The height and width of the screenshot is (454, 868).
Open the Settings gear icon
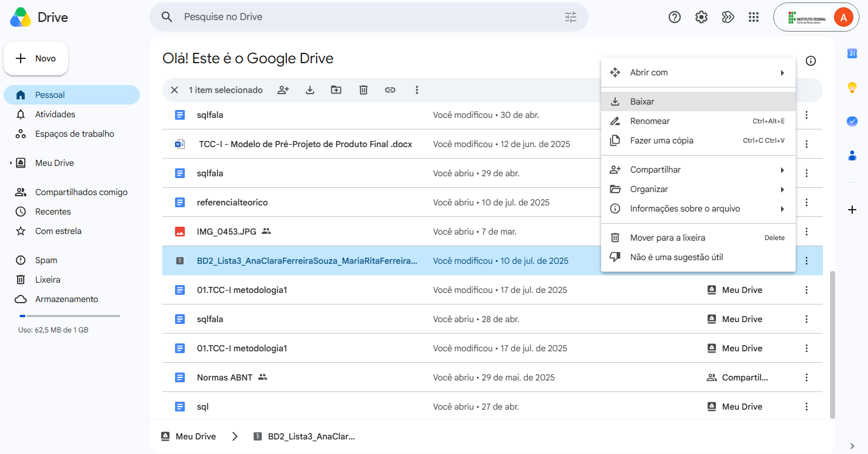(x=701, y=17)
